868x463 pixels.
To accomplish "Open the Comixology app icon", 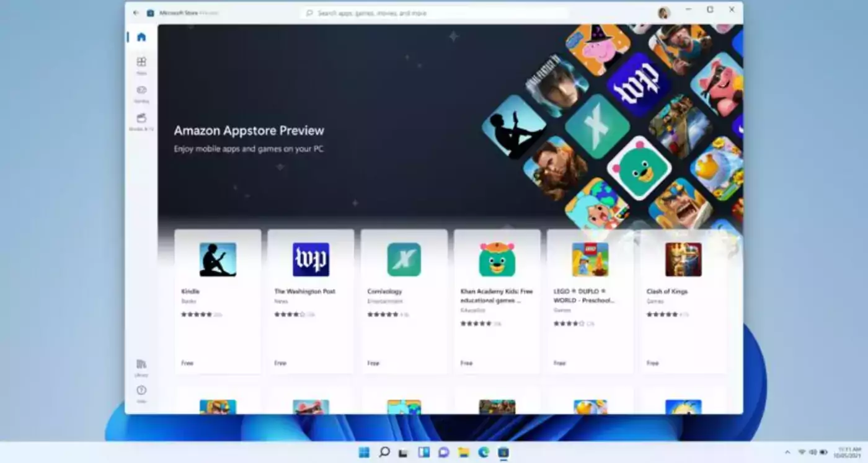I will click(x=404, y=259).
